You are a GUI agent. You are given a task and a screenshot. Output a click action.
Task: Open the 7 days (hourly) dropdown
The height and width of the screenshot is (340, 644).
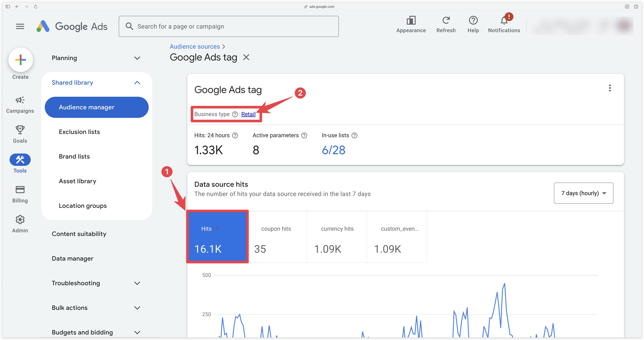[583, 193]
